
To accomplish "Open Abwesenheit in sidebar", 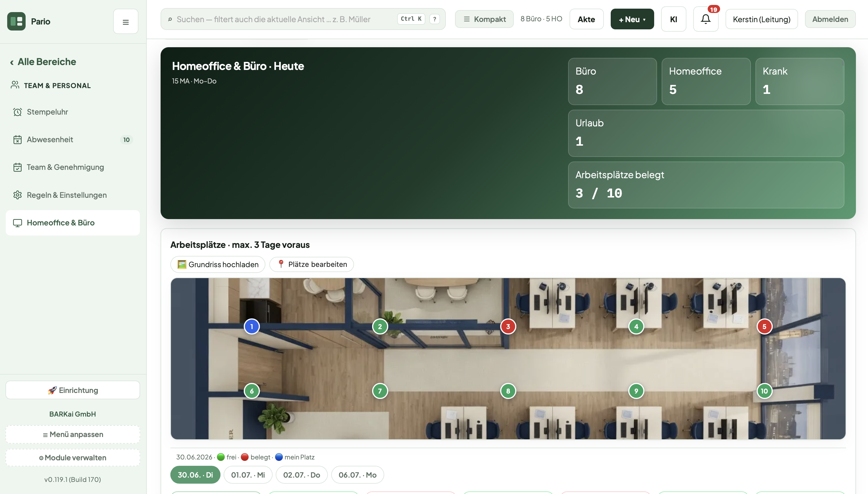I will 73,140.
